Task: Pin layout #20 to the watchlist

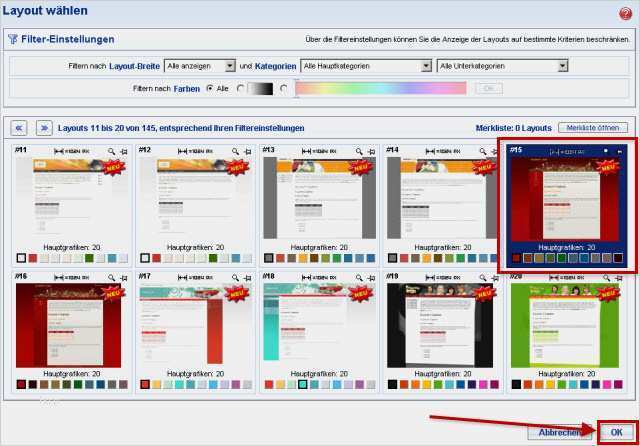Action: pos(619,277)
